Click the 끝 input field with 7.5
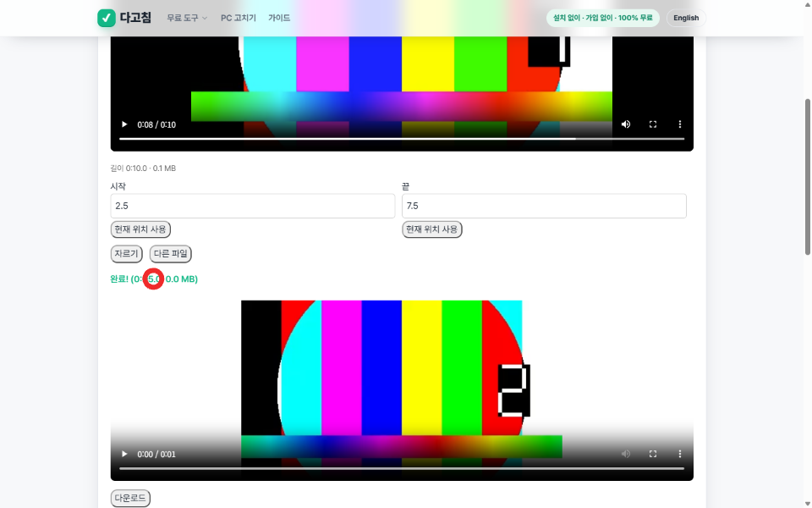Screen dimensions: 812x508 (544, 206)
